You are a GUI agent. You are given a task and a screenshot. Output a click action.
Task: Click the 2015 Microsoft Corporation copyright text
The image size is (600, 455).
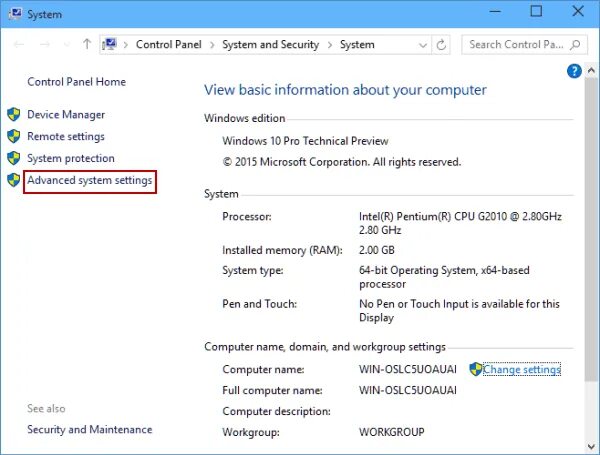point(342,162)
